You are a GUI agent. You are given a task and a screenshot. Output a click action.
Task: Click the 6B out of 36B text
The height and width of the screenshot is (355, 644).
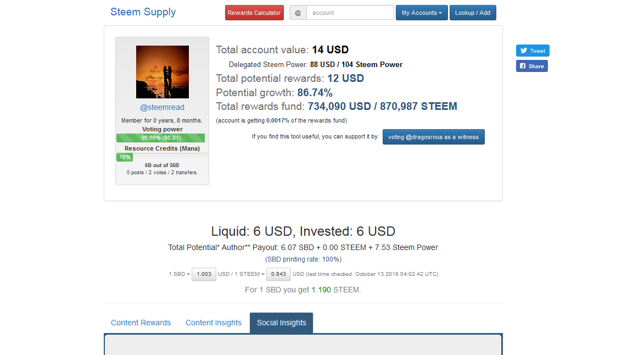pos(162,165)
